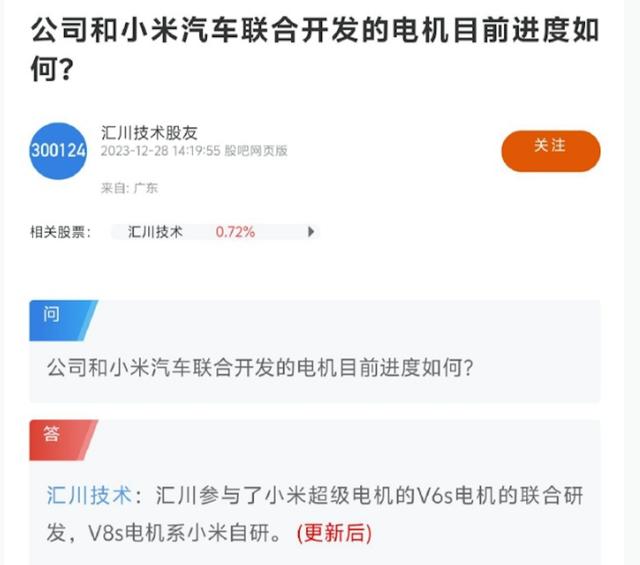
Task: Select the question text under 问 badge
Action: pyautogui.click(x=261, y=367)
